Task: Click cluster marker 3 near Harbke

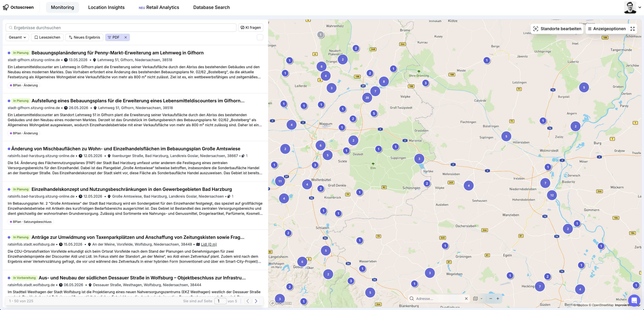Action: (x=419, y=159)
